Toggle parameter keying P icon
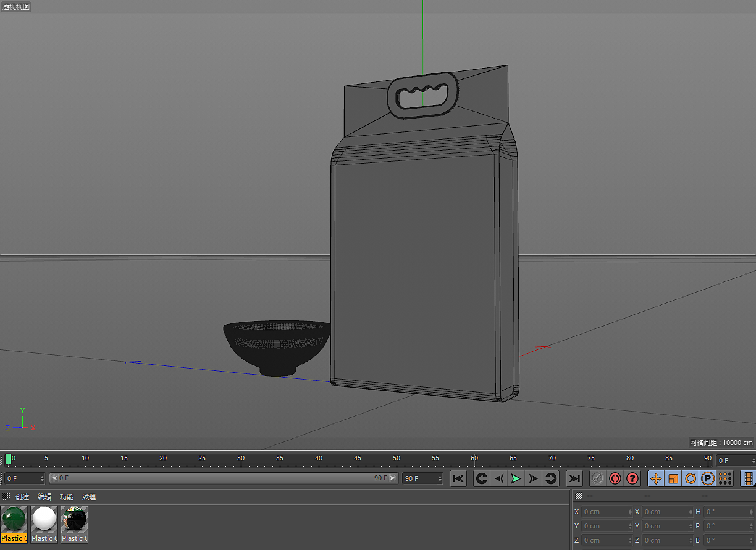 pyautogui.click(x=708, y=478)
